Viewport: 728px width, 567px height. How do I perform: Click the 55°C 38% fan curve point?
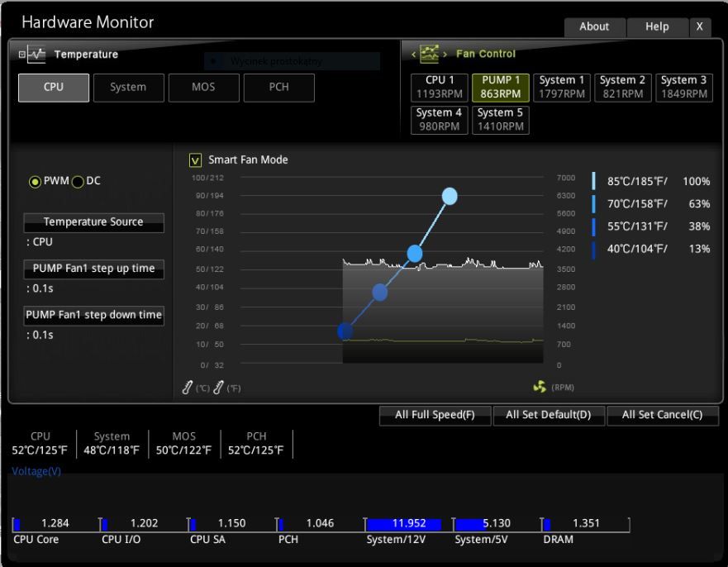click(x=380, y=293)
